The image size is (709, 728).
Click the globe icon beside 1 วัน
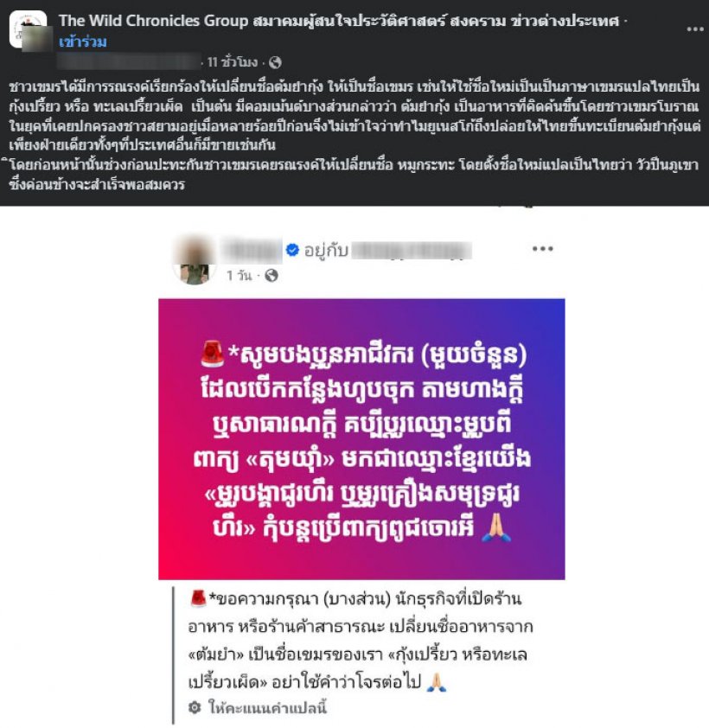[x=271, y=276]
